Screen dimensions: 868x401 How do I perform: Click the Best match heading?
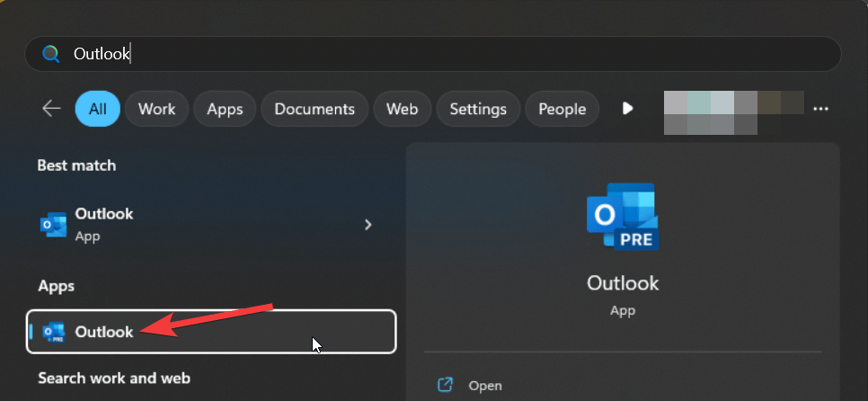tap(76, 165)
